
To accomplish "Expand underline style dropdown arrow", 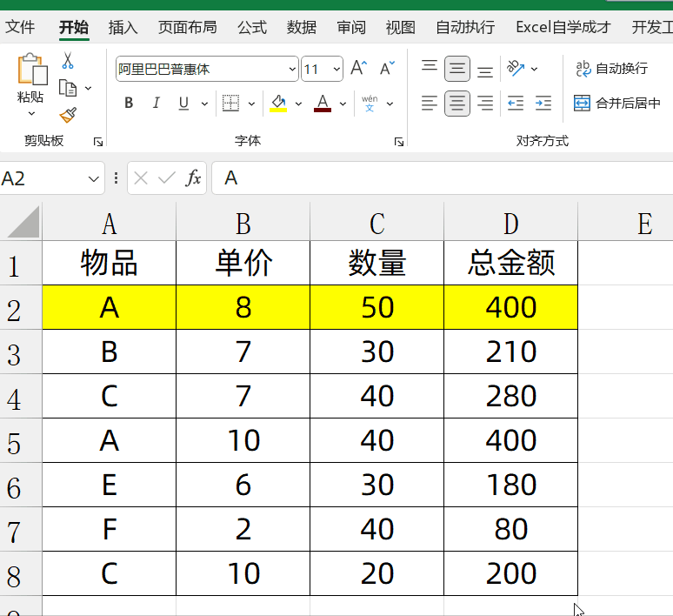I will pos(204,104).
